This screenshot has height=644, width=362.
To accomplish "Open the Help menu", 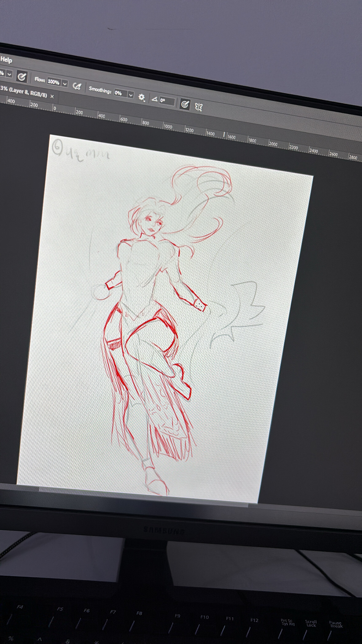I will click(6, 60).
